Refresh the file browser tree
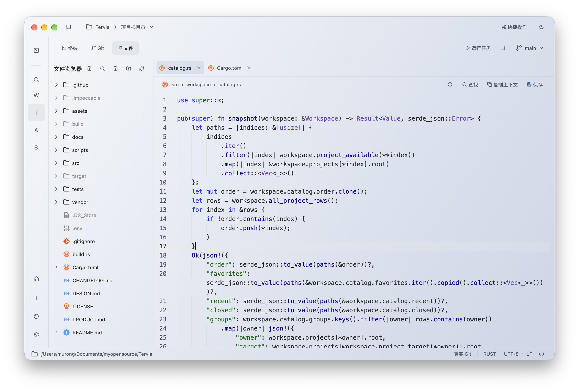This screenshot has width=579, height=392. pyautogui.click(x=141, y=68)
